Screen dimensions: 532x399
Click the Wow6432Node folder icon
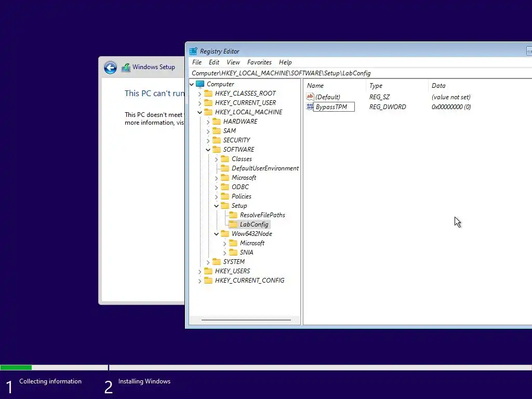pyautogui.click(x=225, y=233)
